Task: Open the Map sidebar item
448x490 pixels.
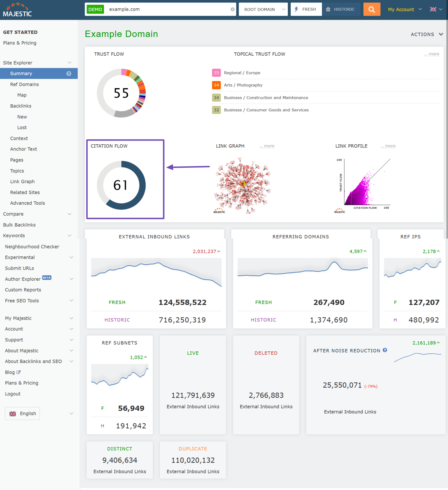Action: pyautogui.click(x=22, y=95)
